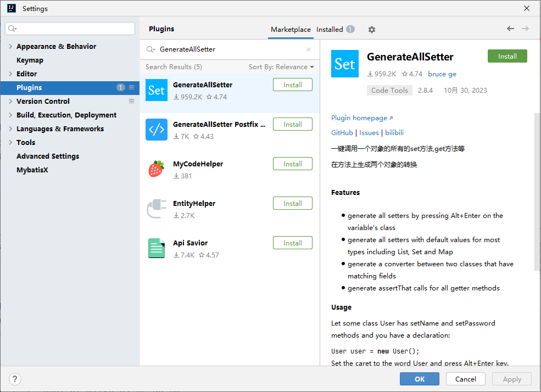Screen dimensions: 541x392
Task: Click the description pane vertical scrollbar
Action: click(x=537, y=192)
